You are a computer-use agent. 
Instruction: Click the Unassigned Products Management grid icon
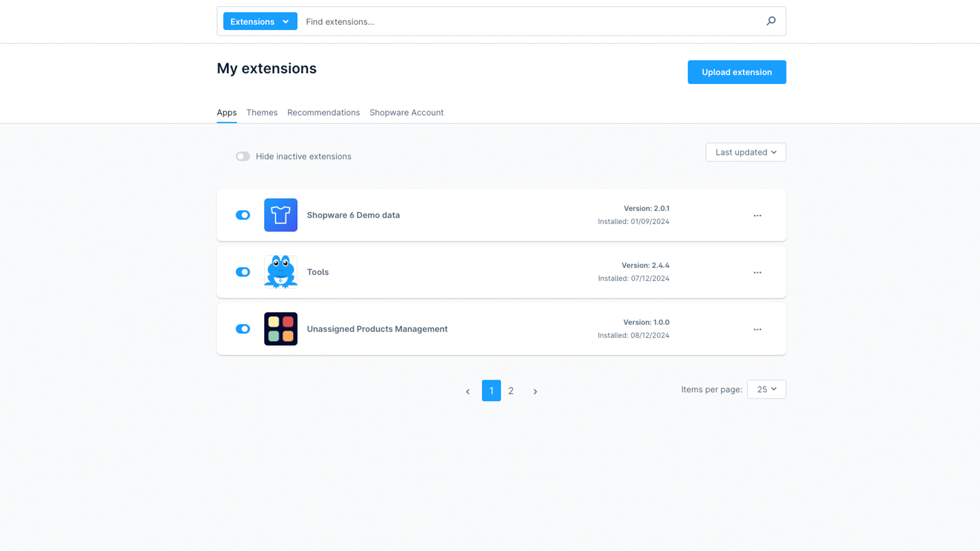pyautogui.click(x=281, y=329)
